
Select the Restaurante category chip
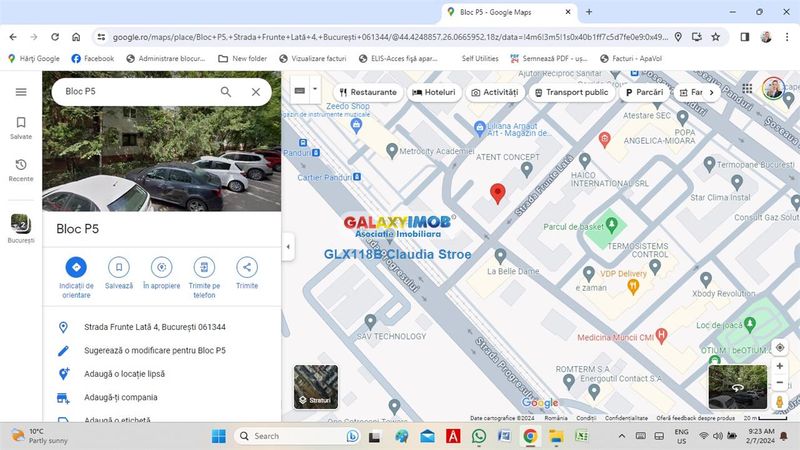(368, 92)
